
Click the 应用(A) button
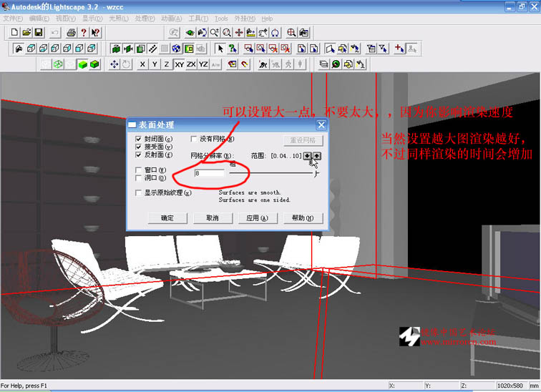pos(258,218)
